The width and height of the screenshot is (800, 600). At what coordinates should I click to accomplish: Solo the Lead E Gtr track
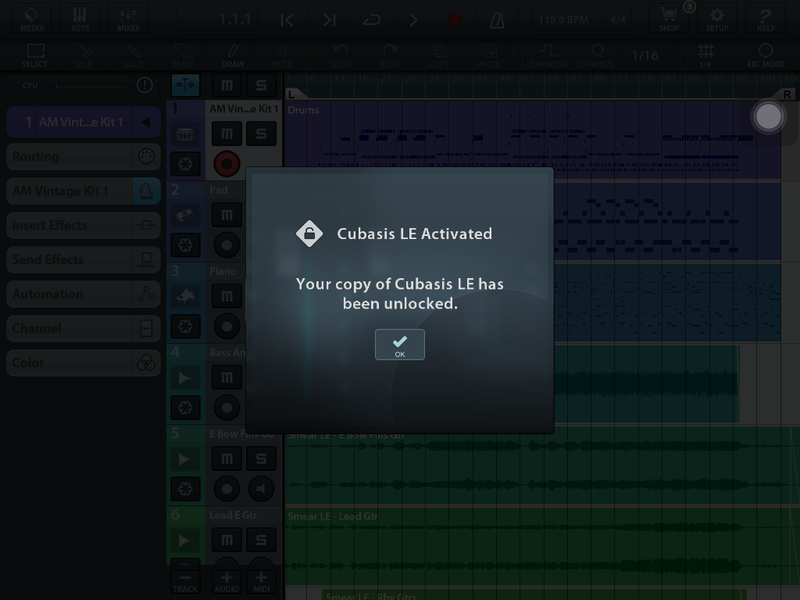tap(261, 540)
